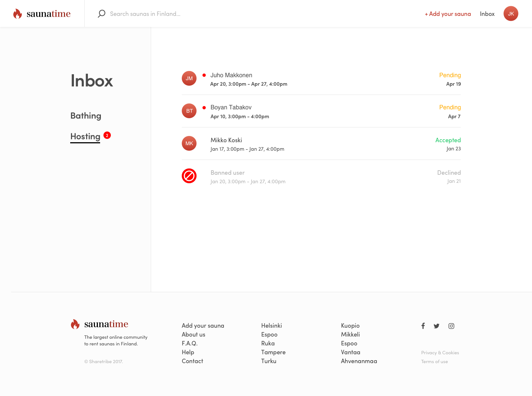Open Saunatime's Facebook page icon
This screenshot has height=396, width=532.
click(x=423, y=326)
